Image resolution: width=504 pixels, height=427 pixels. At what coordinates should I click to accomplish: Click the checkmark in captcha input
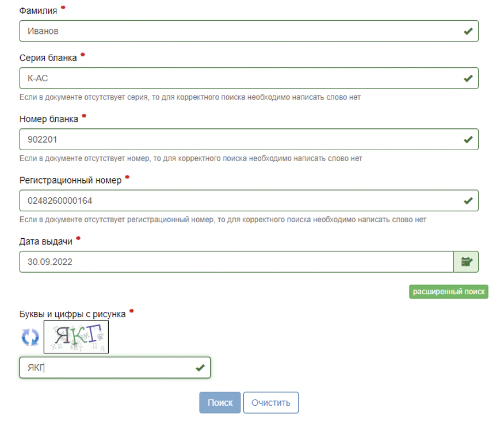(200, 368)
